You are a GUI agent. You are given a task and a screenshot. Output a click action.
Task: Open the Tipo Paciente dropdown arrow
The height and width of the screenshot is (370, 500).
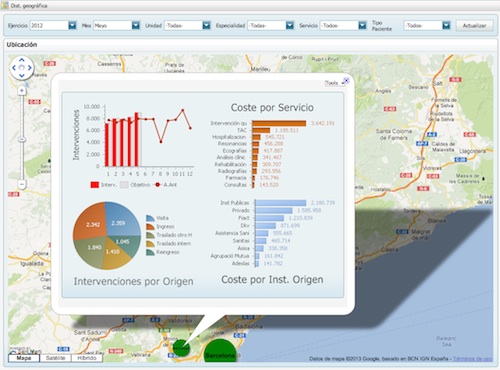(x=446, y=25)
